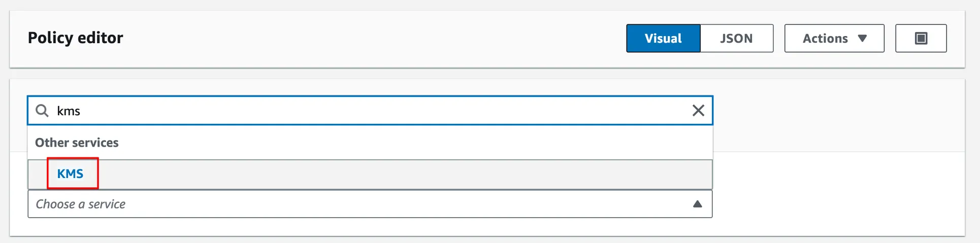The width and height of the screenshot is (980, 243).
Task: Click the Visual label text
Action: (x=663, y=39)
